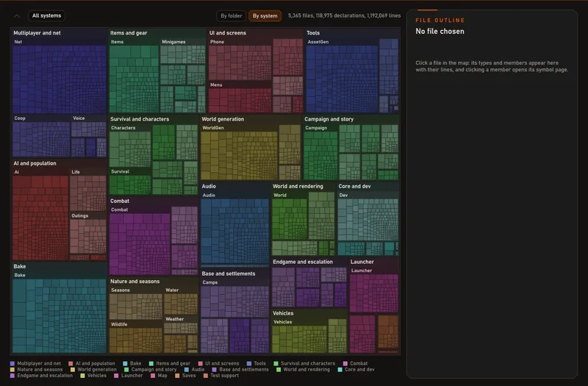Open the UI and screens treemap header
Screen dimensions: 588x386
(228, 33)
